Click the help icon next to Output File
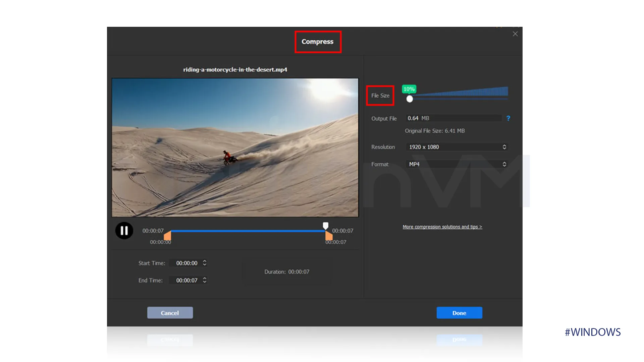 click(x=508, y=118)
